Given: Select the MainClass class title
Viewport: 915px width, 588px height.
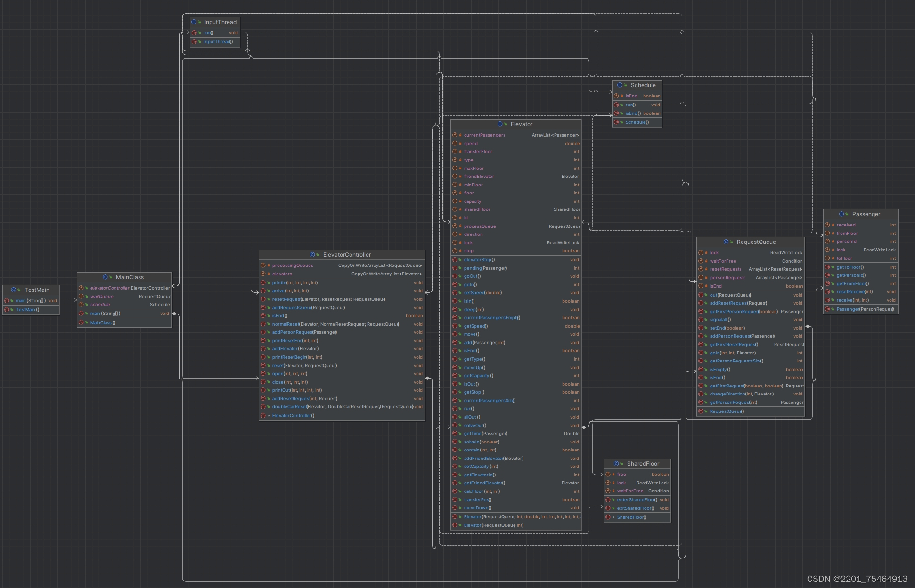Looking at the screenshot, I should pos(130,277).
